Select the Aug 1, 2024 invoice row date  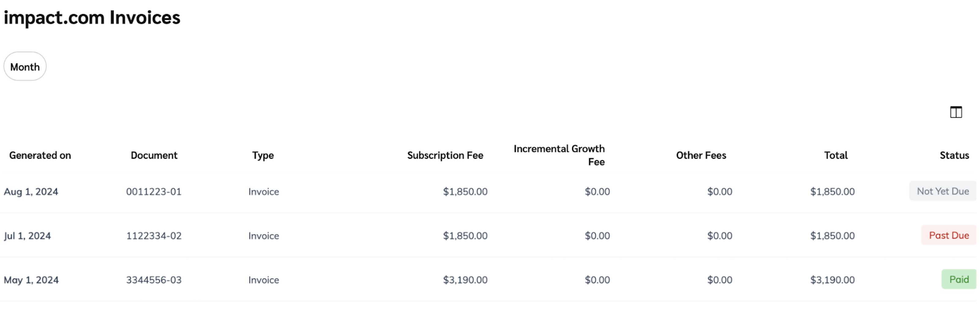point(31,191)
